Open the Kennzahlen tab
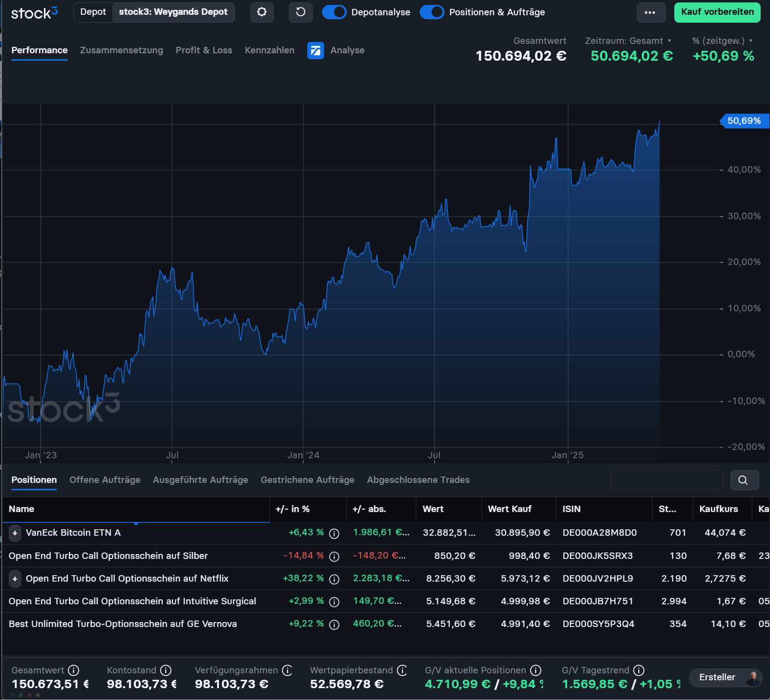 tap(269, 50)
